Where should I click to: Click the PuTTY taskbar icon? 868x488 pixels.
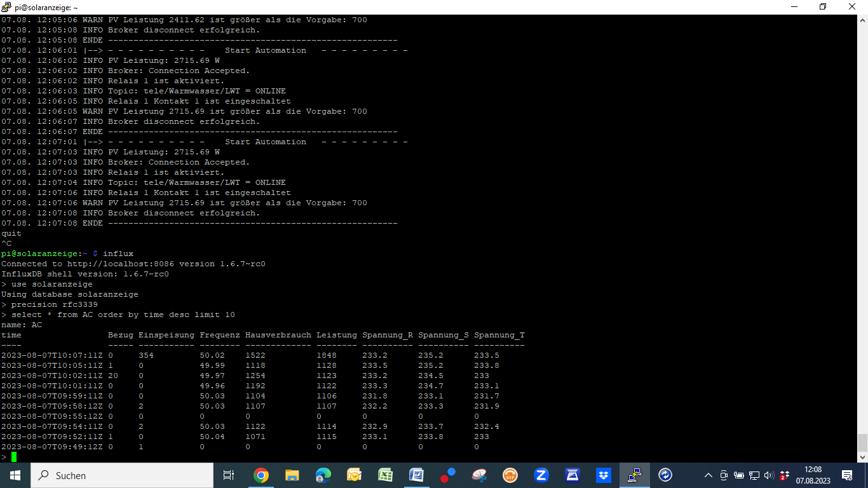pyautogui.click(x=634, y=475)
